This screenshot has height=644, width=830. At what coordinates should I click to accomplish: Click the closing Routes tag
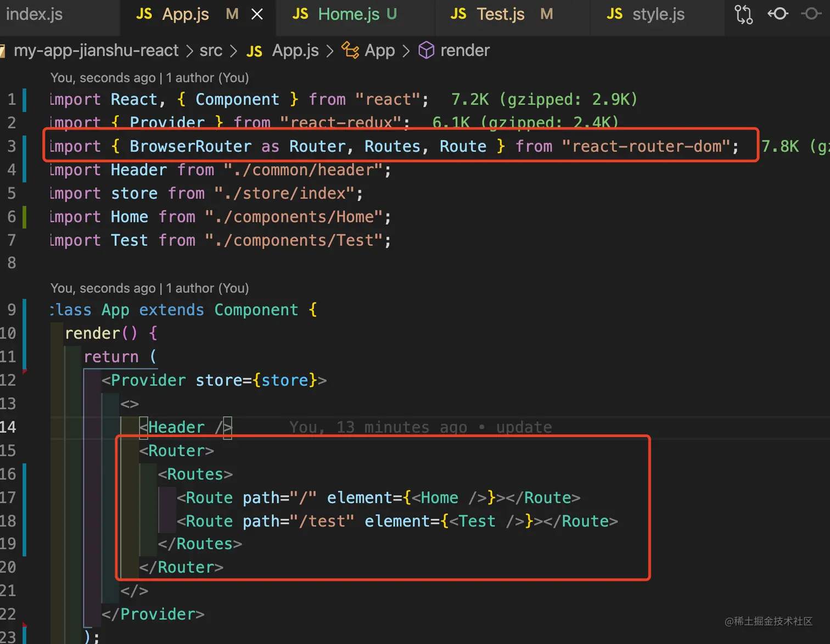200,544
